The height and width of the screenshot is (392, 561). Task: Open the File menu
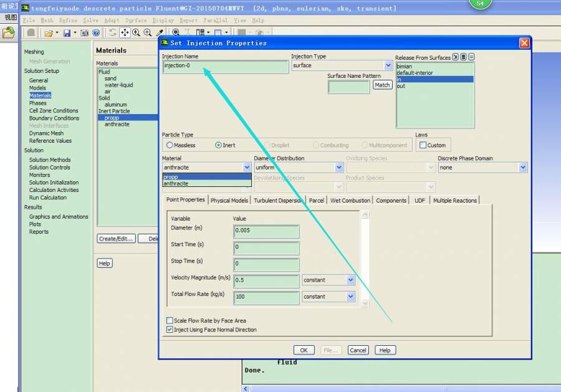pos(29,21)
